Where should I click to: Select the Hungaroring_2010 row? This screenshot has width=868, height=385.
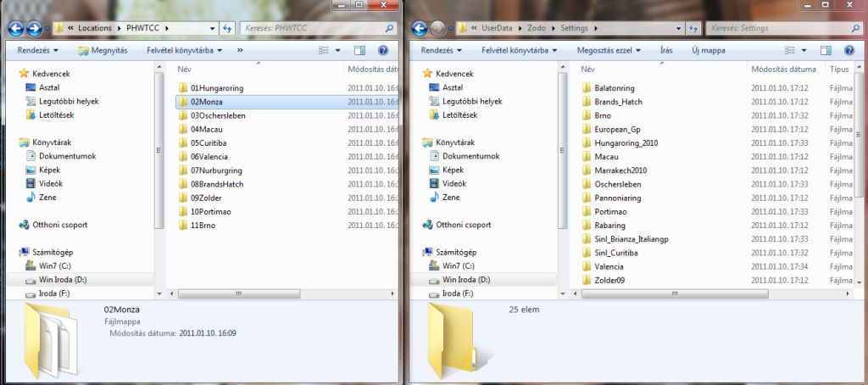pos(715,143)
